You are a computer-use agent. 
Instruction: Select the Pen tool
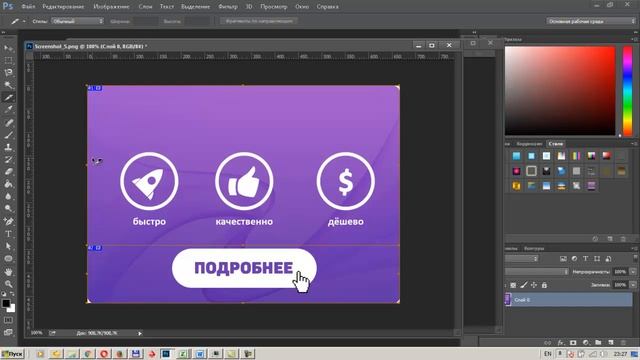(8, 221)
